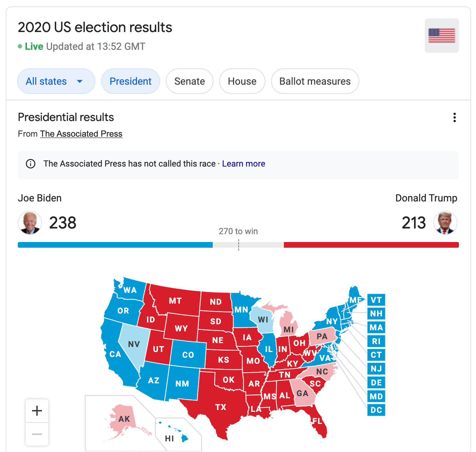Switch to the Senate tab
The image size is (476, 452).
(190, 81)
